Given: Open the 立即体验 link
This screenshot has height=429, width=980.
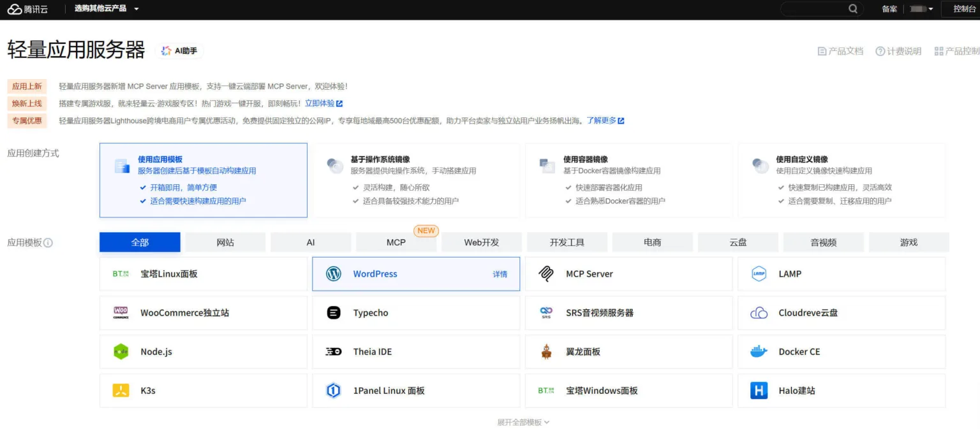Looking at the screenshot, I should point(323,103).
